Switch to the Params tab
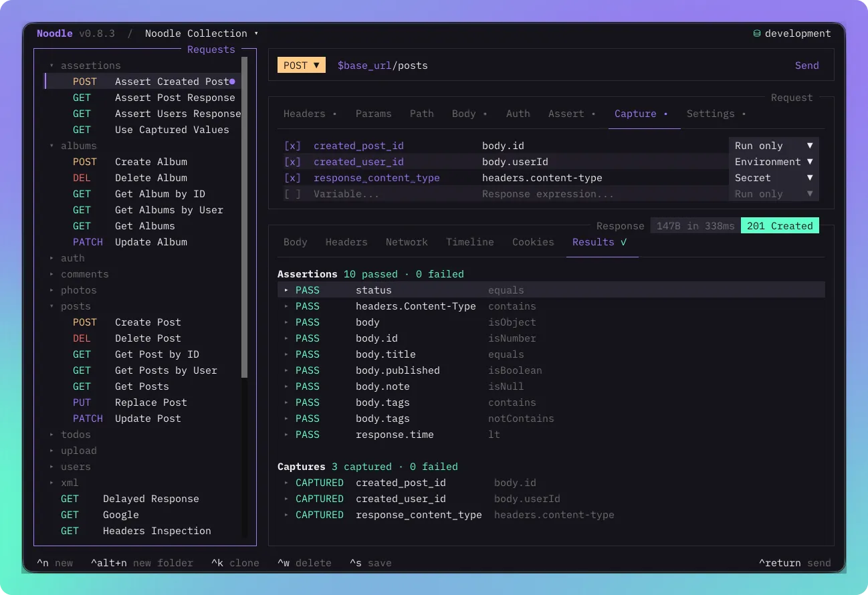This screenshot has width=868, height=595. 373,114
